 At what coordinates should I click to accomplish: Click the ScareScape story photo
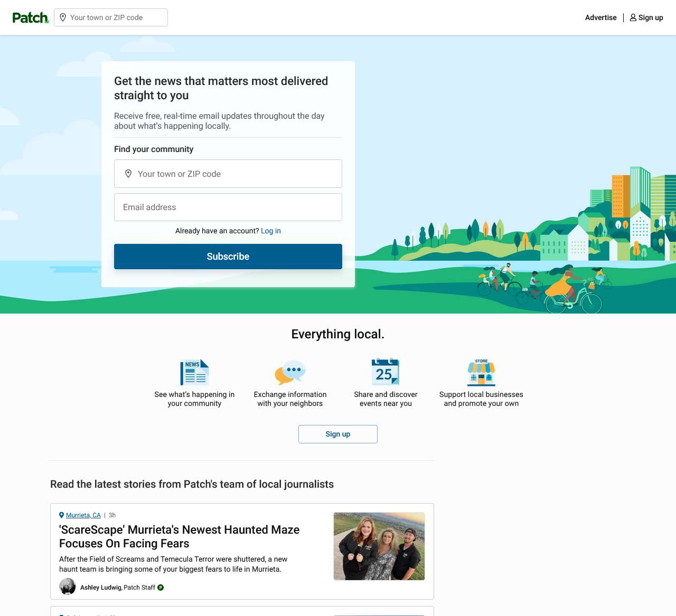click(x=379, y=546)
